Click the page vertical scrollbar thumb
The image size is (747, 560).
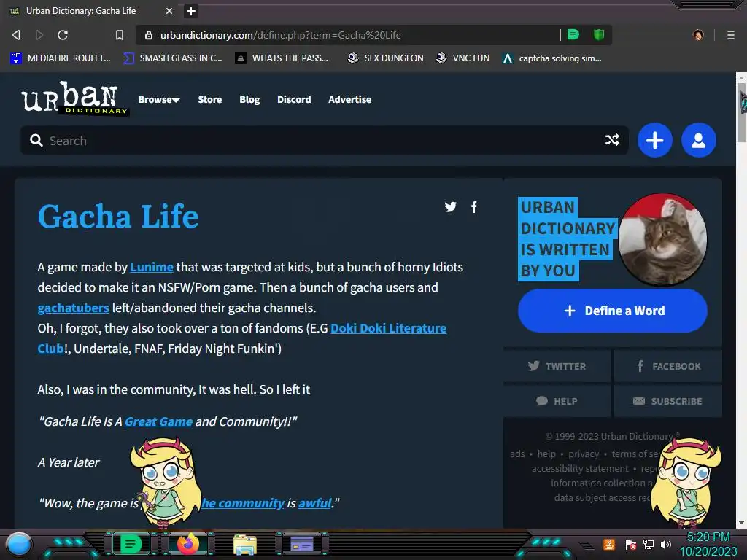[741, 112]
